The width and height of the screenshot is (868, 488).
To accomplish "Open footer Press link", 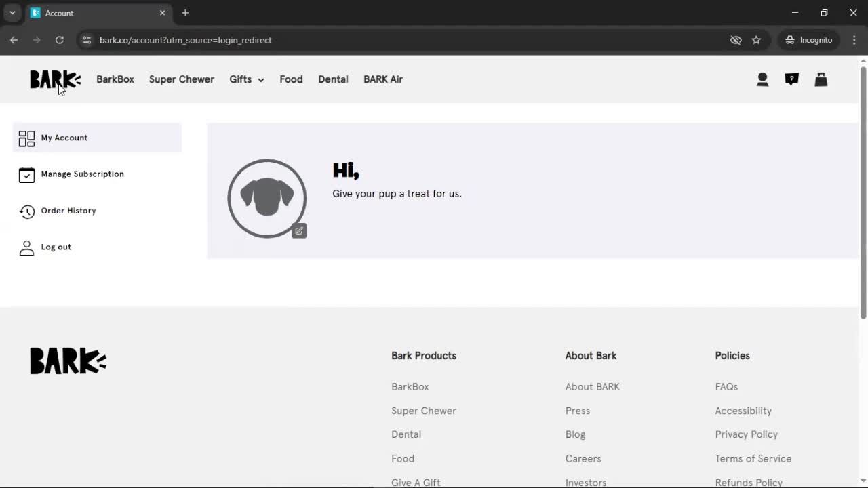I will pyautogui.click(x=578, y=411).
